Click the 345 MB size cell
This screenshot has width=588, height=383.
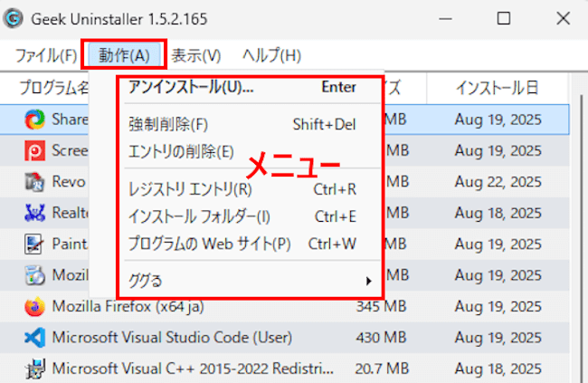tap(382, 306)
